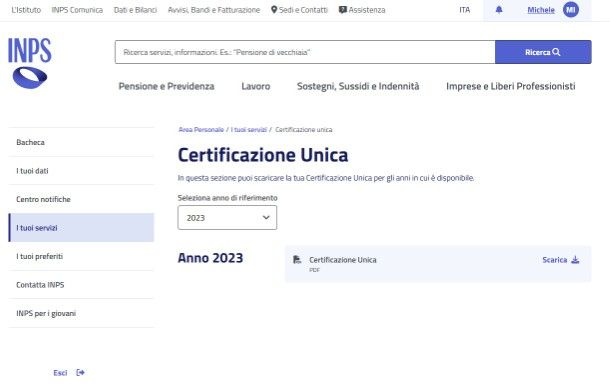Image resolution: width=610 pixels, height=392 pixels.
Task: Open Contatta INPS in sidebar
Action: pyautogui.click(x=81, y=285)
